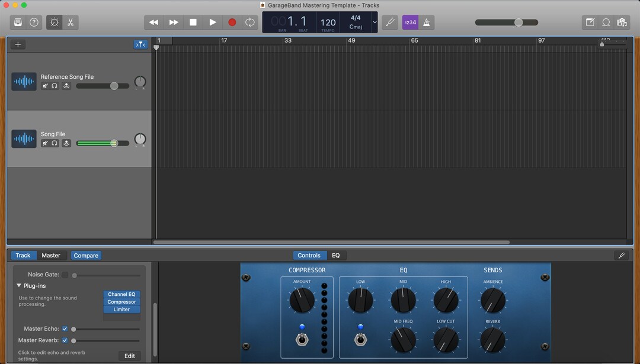The width and height of the screenshot is (640, 364).
Task: Disable the Master Echo checkbox
Action: click(x=65, y=328)
